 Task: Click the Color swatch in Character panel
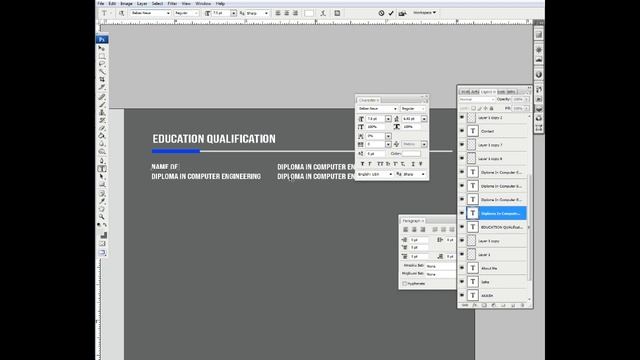pyautogui.click(x=411, y=153)
